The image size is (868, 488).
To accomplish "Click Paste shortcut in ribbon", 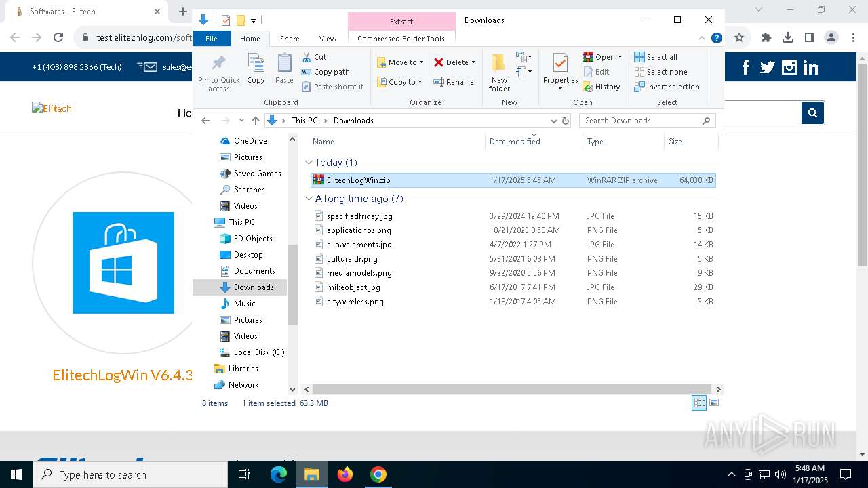I will [x=332, y=87].
